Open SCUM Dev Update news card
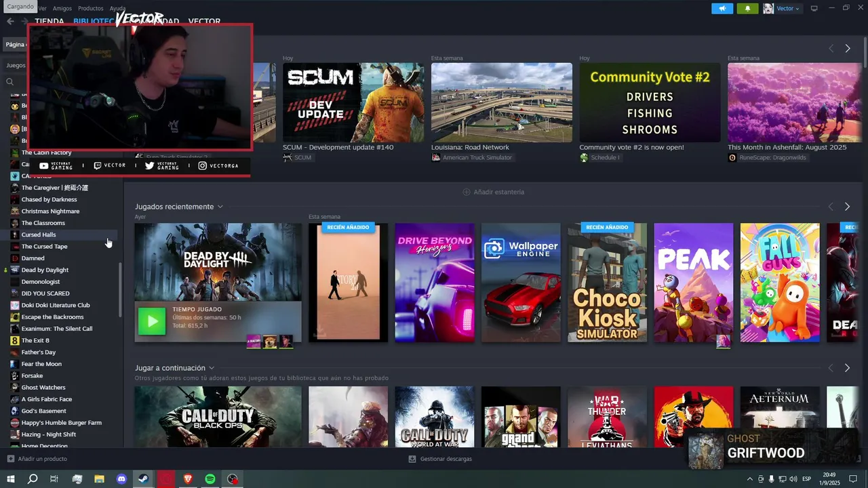Viewport: 868px width, 488px height. pos(353,102)
